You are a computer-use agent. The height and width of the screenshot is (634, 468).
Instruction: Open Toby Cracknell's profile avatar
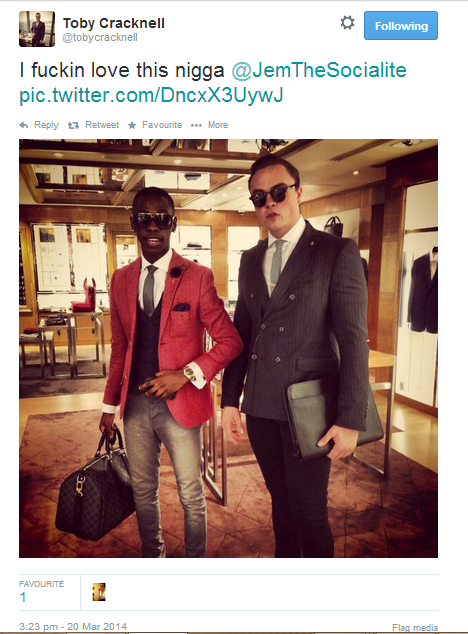coord(37,29)
